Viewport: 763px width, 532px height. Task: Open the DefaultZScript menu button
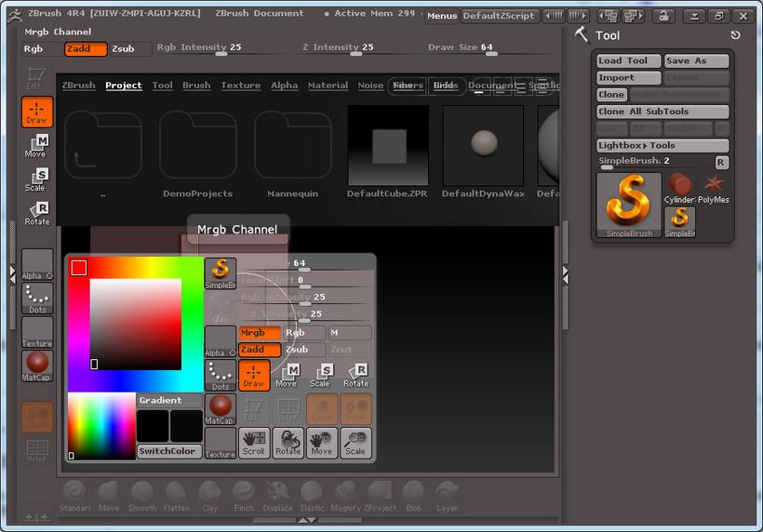click(x=500, y=16)
